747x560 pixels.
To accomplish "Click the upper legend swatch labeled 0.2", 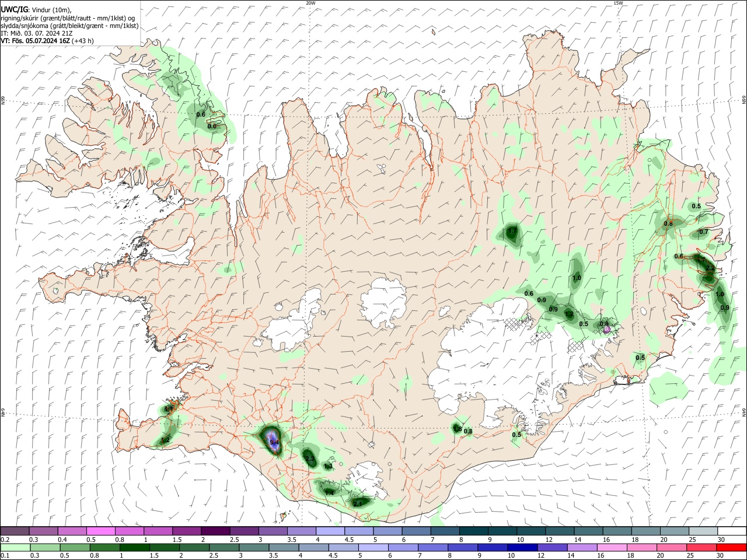I will 15,531.
